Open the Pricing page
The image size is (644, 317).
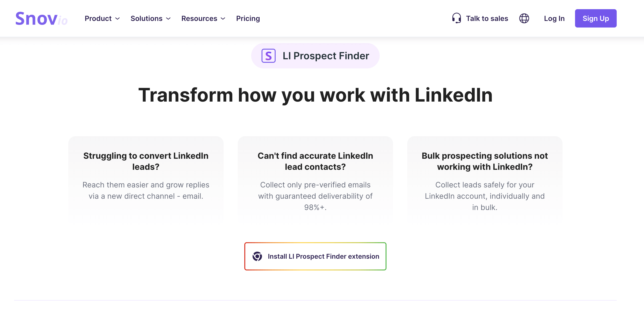(x=248, y=18)
